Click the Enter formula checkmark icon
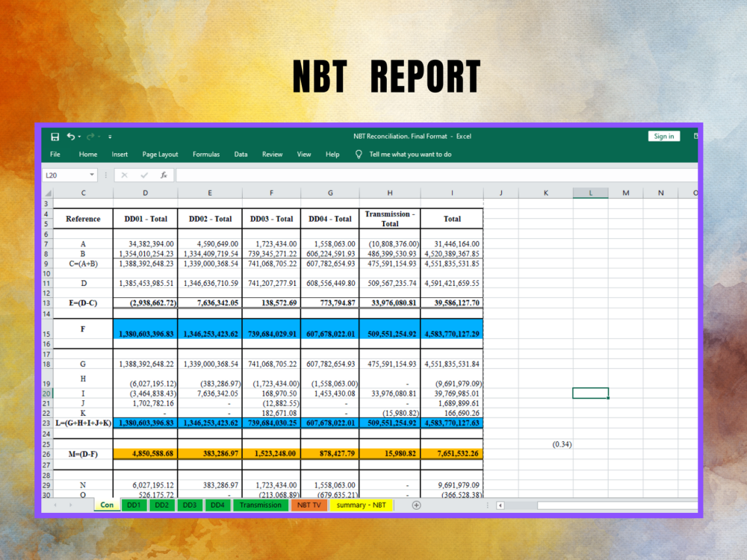The image size is (747, 560). [x=144, y=175]
